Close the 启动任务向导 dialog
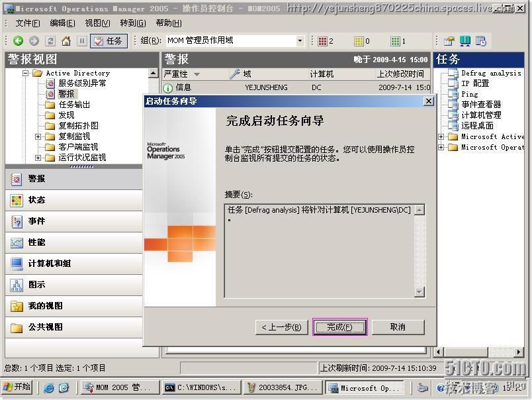This screenshot has width=532, height=400. [429, 101]
